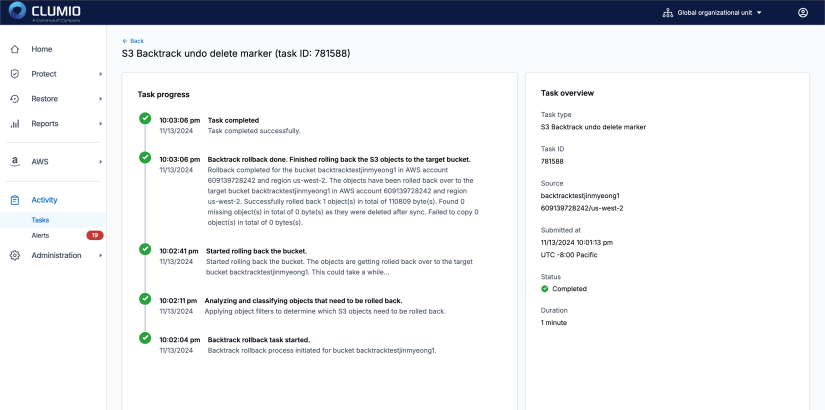Click the Clumio logo in the header
The image size is (825, 410).
45,12
